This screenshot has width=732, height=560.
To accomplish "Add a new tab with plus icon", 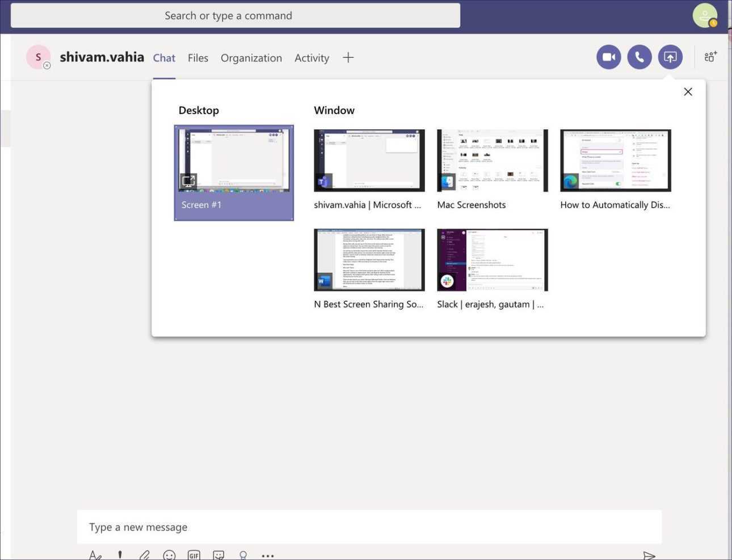I will click(x=348, y=57).
